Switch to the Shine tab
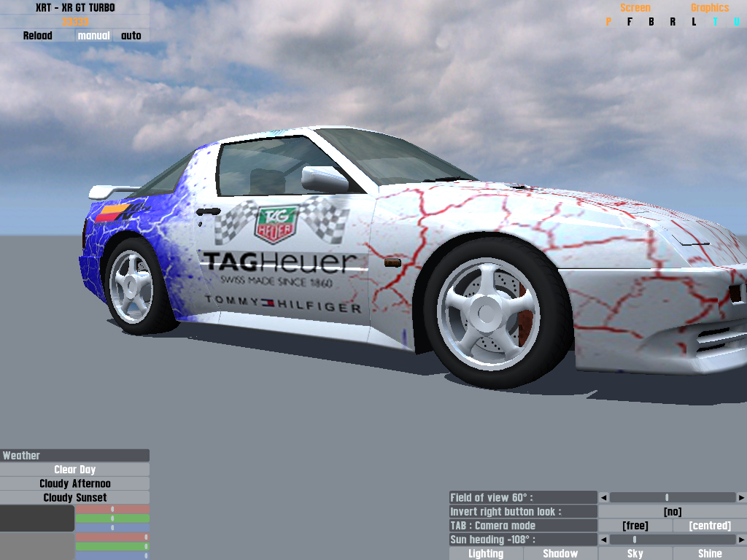The image size is (747, 560). point(710,553)
